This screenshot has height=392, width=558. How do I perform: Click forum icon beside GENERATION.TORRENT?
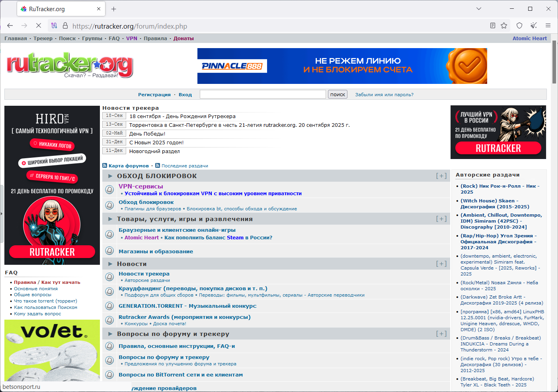(109, 306)
